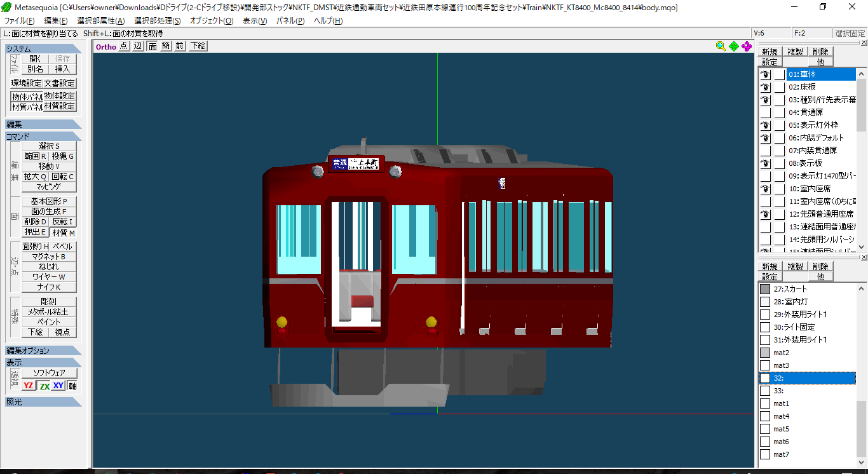Viewport: 868px width, 474px height.
Task: Switch to the XY front view
Action: [x=58, y=386]
